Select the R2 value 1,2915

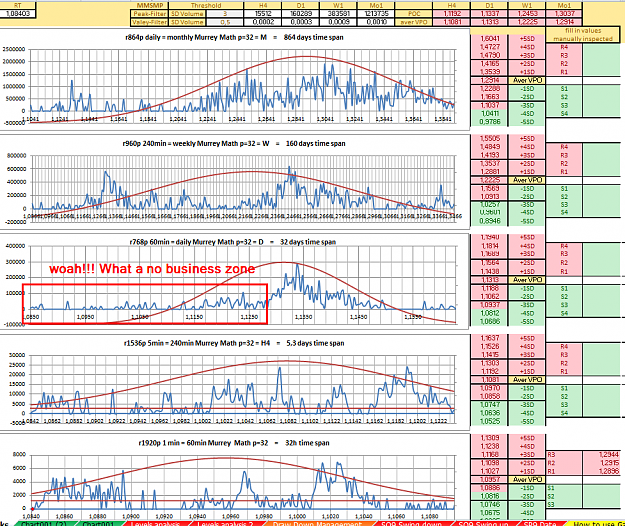(x=602, y=463)
